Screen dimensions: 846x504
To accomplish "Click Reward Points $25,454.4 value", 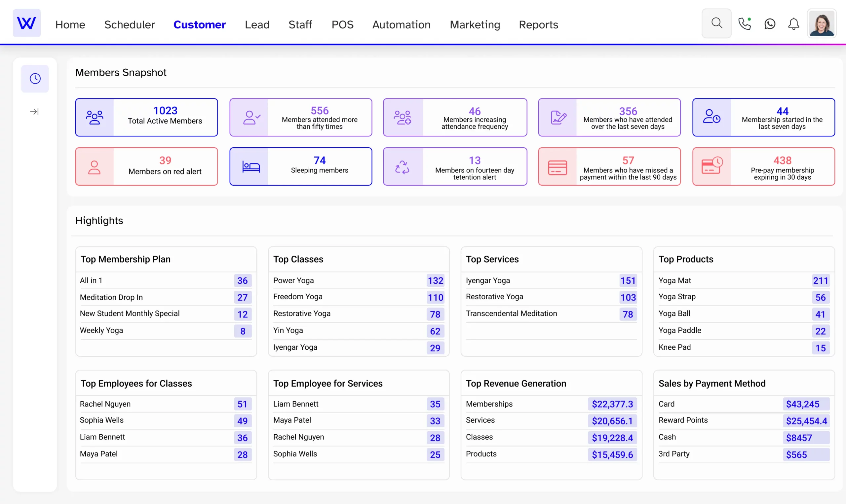I will pyautogui.click(x=806, y=421).
